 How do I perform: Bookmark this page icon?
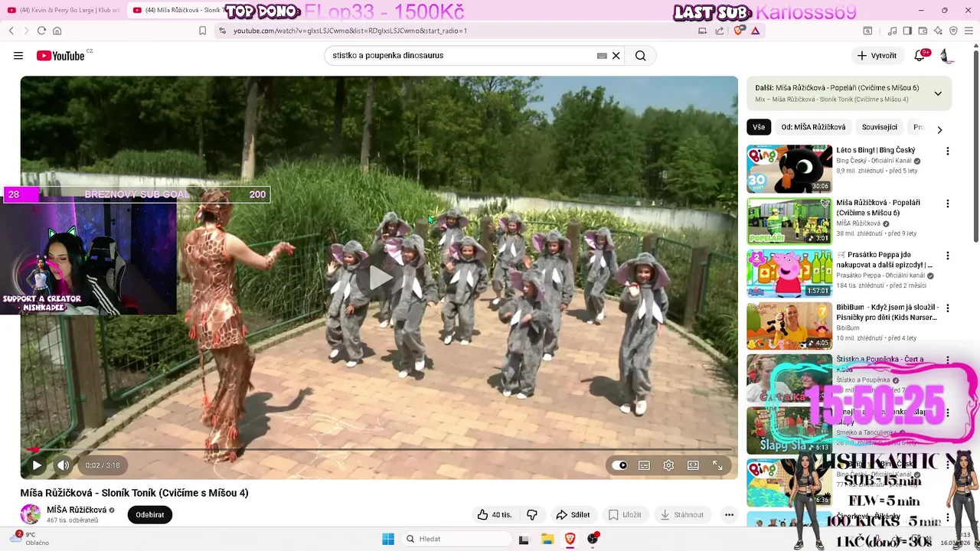[x=202, y=31]
